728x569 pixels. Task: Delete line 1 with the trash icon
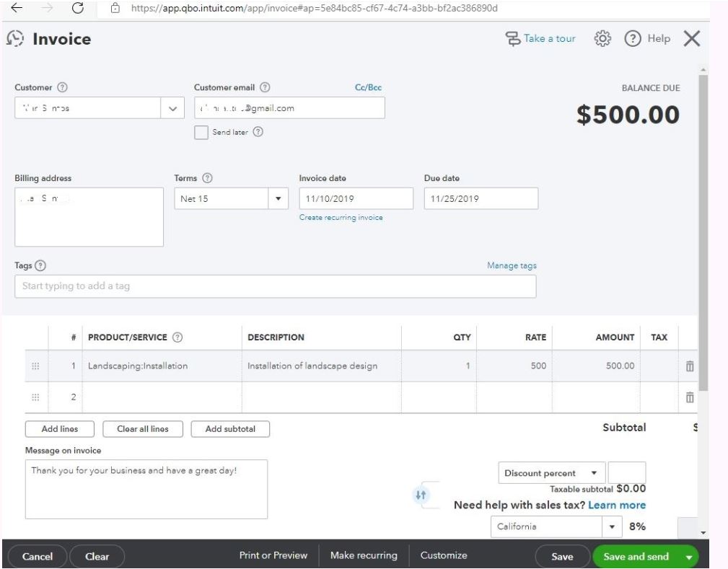[x=690, y=366]
